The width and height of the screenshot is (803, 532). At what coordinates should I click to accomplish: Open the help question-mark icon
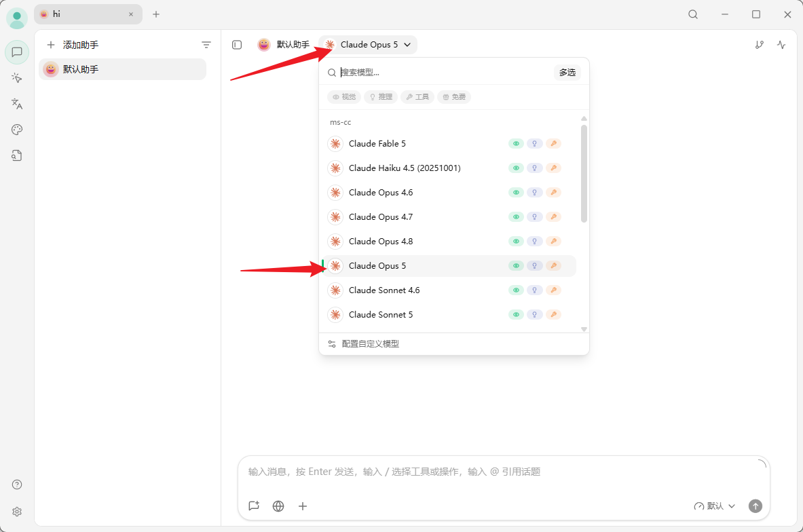pos(17,484)
